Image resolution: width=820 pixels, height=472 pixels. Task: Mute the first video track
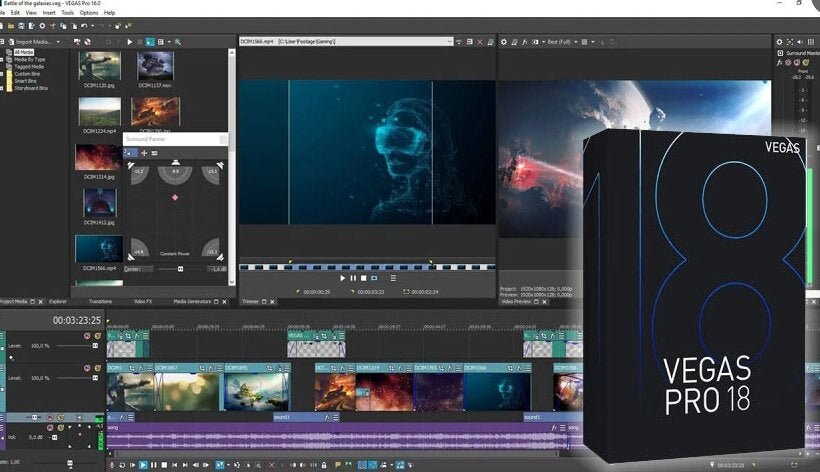87,336
